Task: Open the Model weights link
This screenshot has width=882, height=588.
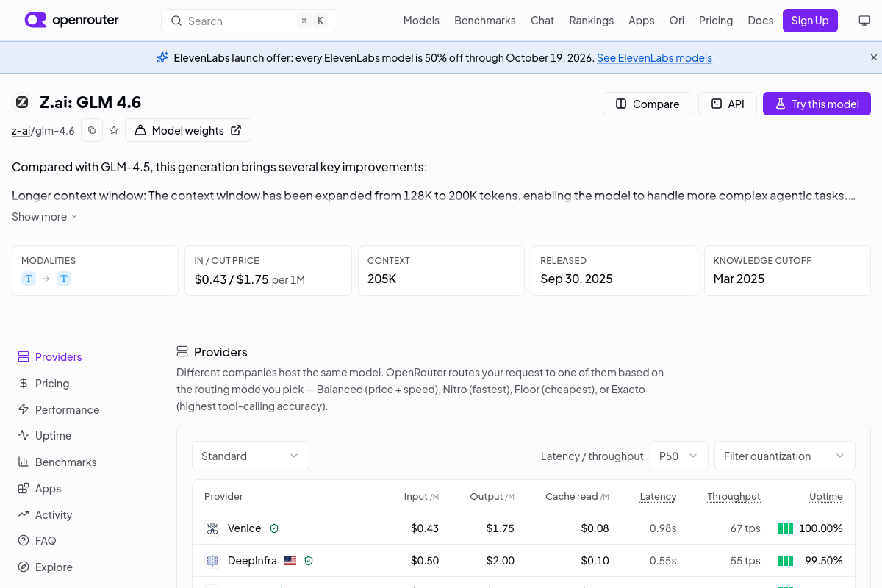Action: (x=188, y=130)
